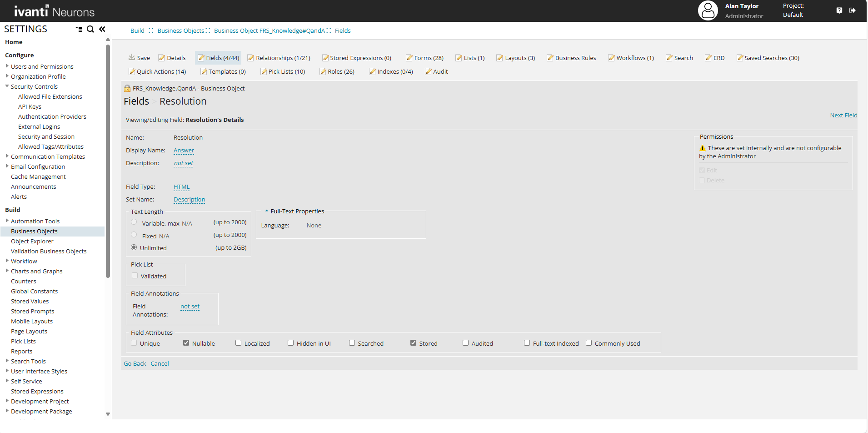This screenshot has height=433, width=868.
Task: Collapse the Full-Text Properties section
Action: 267,211
